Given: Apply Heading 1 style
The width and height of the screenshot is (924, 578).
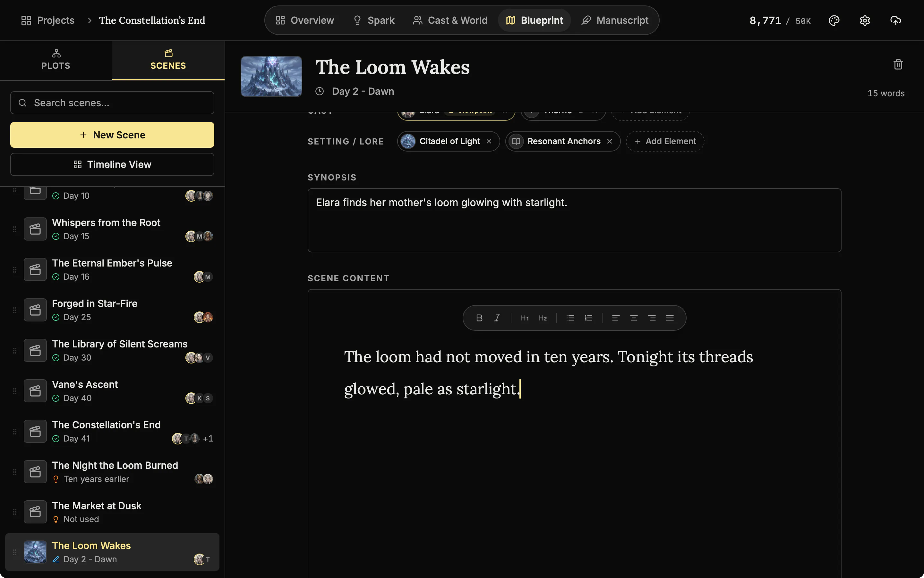Looking at the screenshot, I should (x=525, y=318).
